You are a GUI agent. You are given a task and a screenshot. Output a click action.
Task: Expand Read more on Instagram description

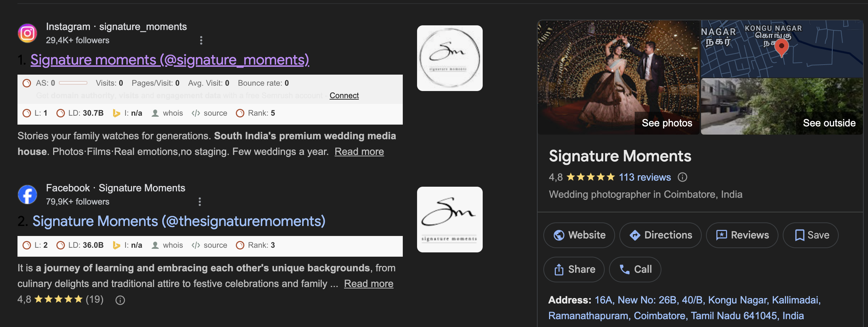tap(359, 152)
